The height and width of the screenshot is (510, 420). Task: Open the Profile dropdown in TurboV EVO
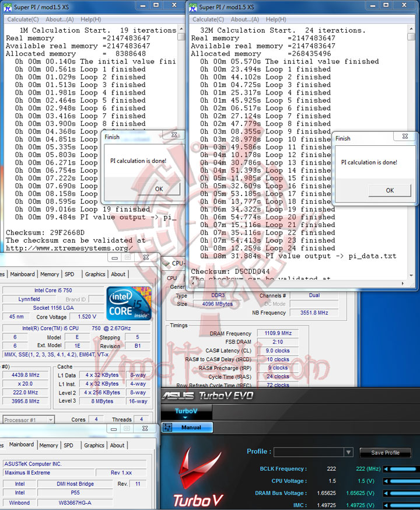point(348,452)
